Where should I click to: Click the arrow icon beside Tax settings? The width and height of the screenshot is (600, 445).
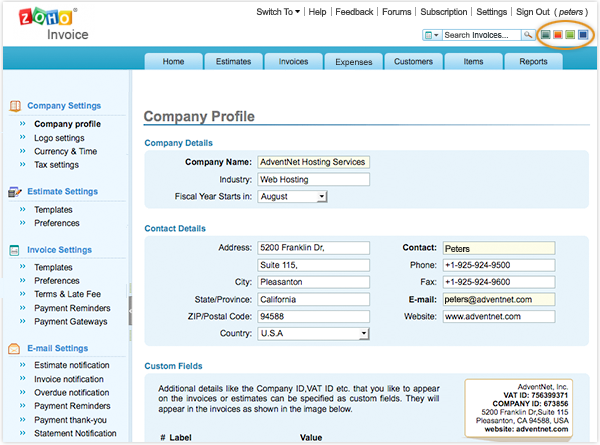[23, 164]
